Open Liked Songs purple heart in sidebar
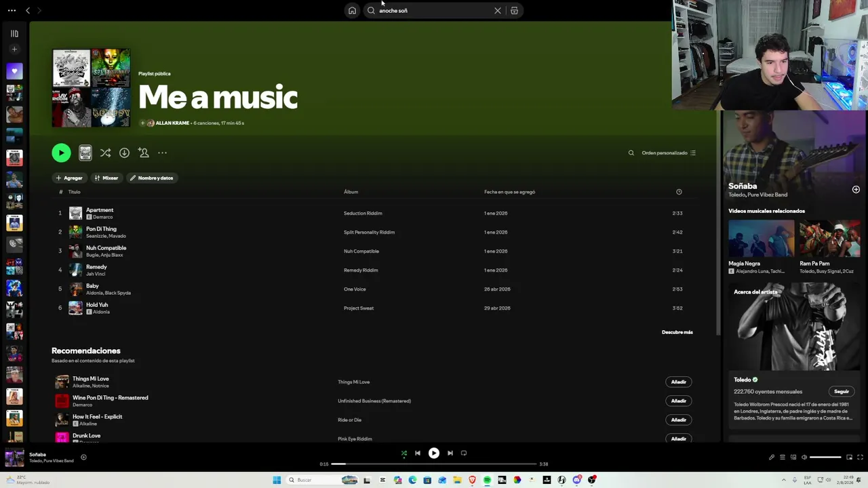Screen dimensions: 868x488 point(14,70)
